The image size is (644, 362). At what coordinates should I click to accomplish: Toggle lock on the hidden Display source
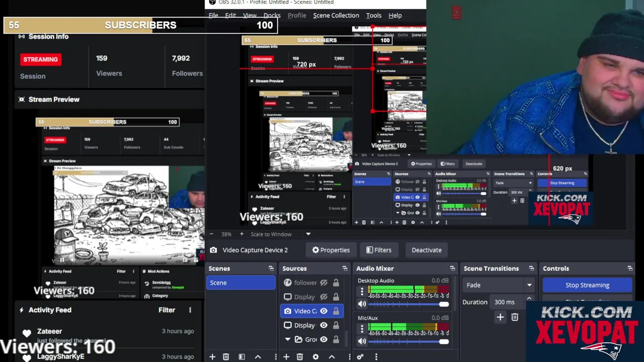point(336,297)
